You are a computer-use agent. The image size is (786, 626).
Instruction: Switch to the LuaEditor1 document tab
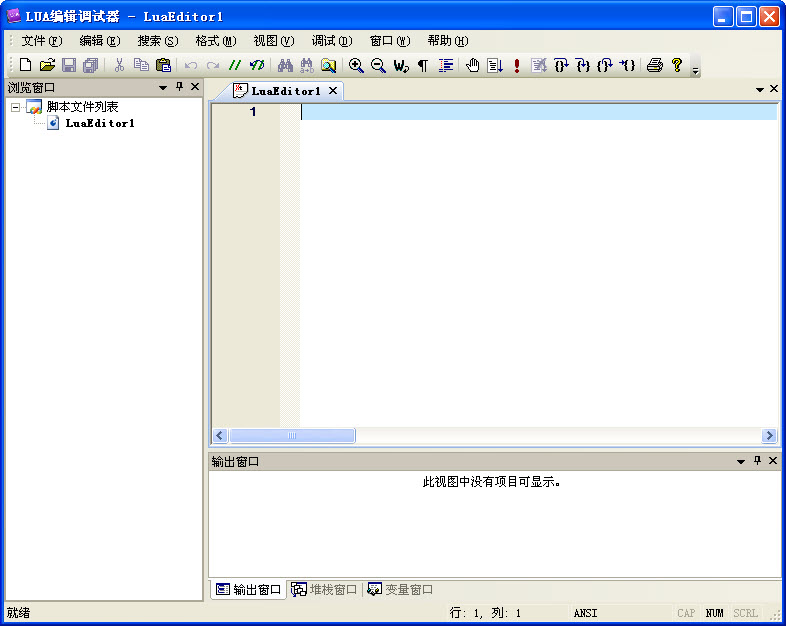tap(286, 91)
